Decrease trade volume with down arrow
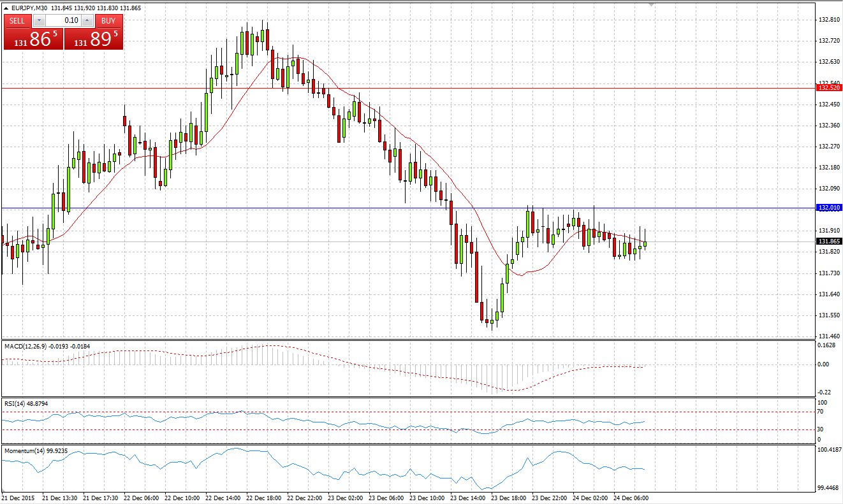The width and height of the screenshot is (843, 504). point(39,20)
